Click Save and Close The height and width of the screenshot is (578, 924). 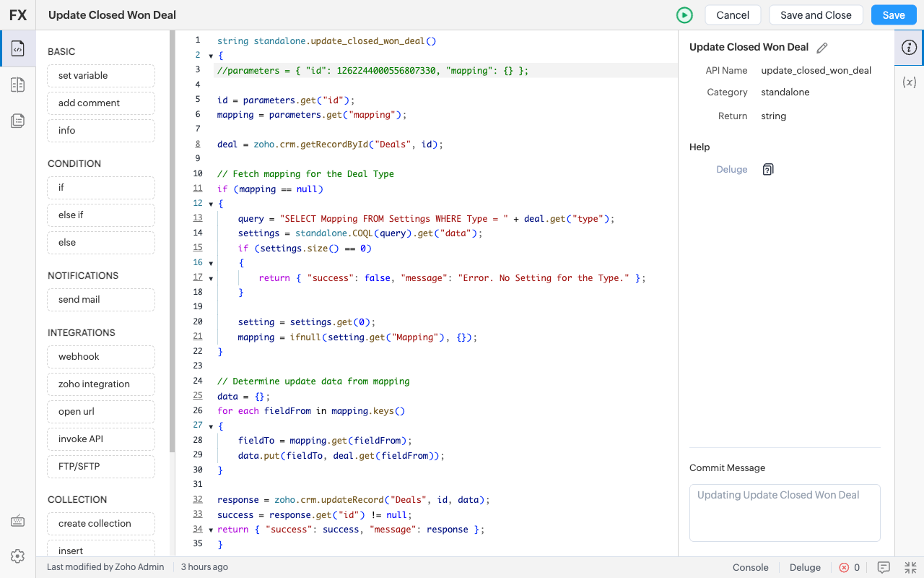click(816, 15)
